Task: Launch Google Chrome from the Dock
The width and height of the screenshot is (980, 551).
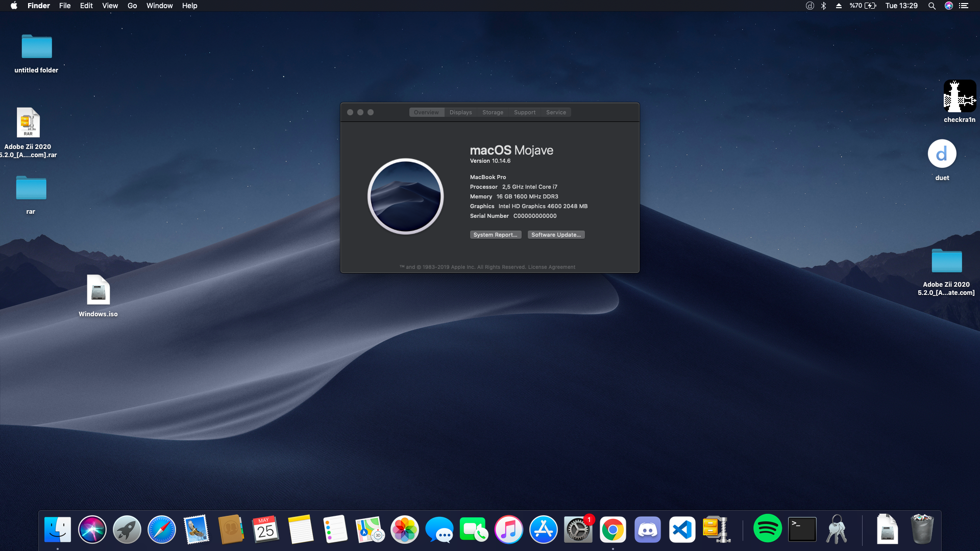Action: pos(612,530)
